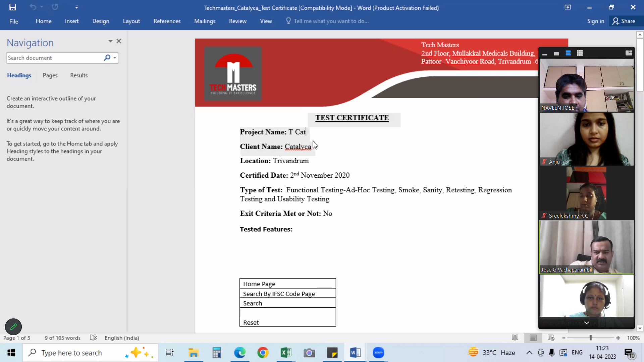This screenshot has height=362, width=644.
Task: Click the Share button
Action: click(x=624, y=21)
